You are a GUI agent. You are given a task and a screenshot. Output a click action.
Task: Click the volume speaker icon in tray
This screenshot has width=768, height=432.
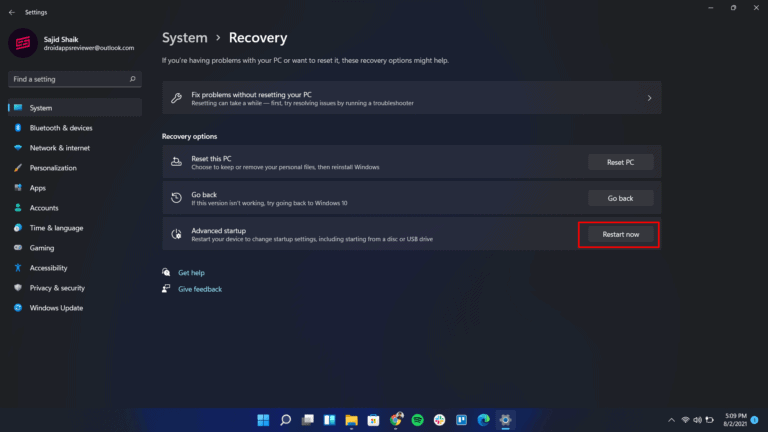point(697,420)
